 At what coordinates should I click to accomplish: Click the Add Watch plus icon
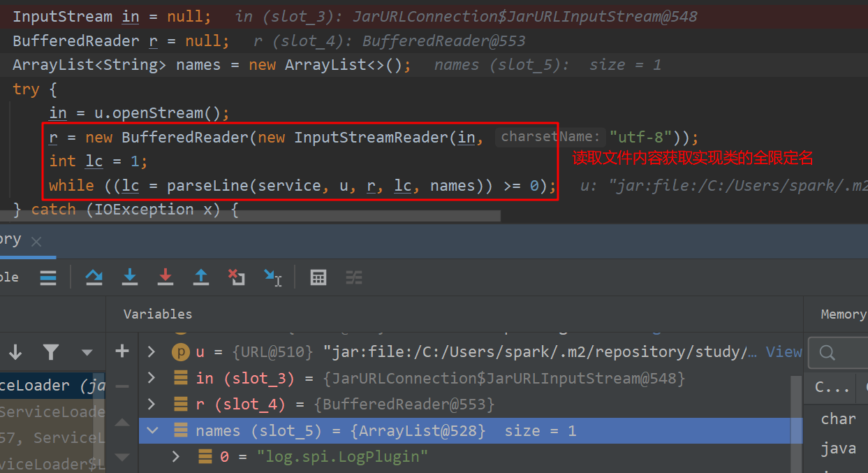coord(122,351)
